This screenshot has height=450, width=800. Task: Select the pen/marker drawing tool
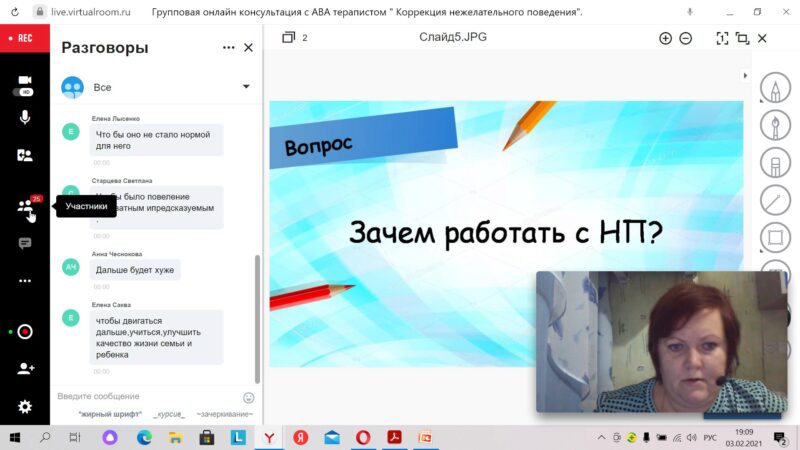pyautogui.click(x=775, y=126)
